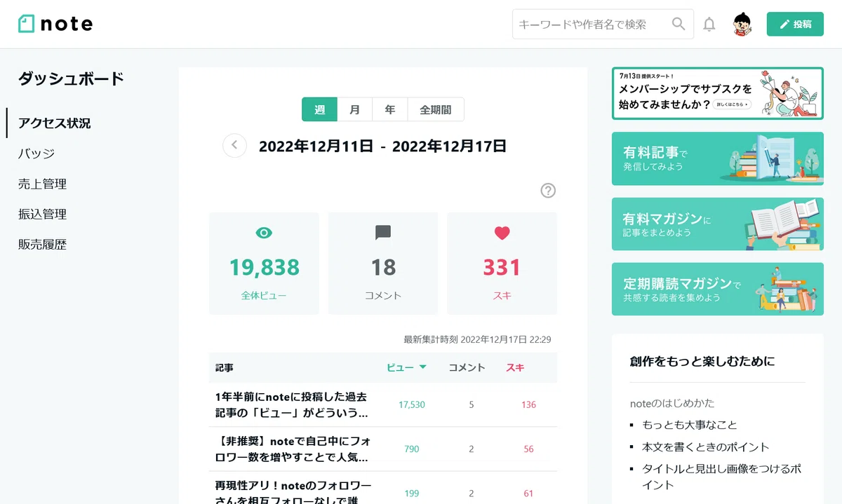Image resolution: width=842 pixels, height=504 pixels.
Task: Click the 最新集計時刻 timestamp text
Action: point(477,339)
